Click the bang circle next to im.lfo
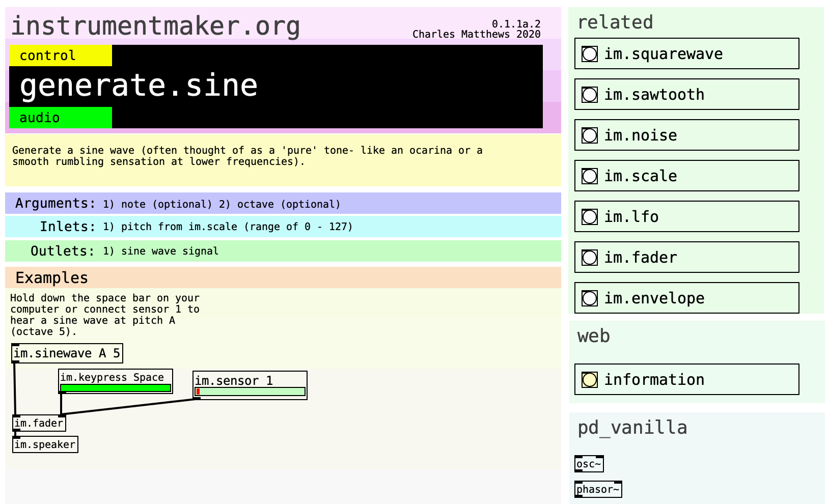828x504 pixels. click(590, 217)
